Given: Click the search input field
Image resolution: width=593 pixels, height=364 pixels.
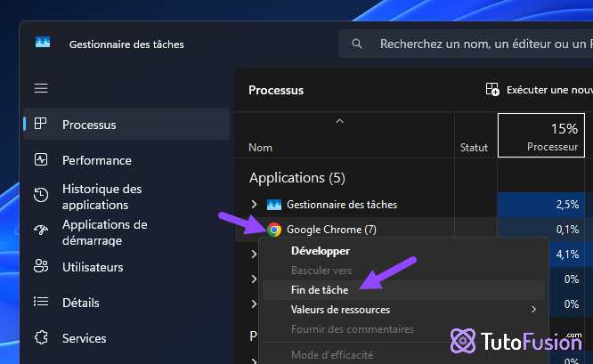Looking at the screenshot, I should [466, 44].
